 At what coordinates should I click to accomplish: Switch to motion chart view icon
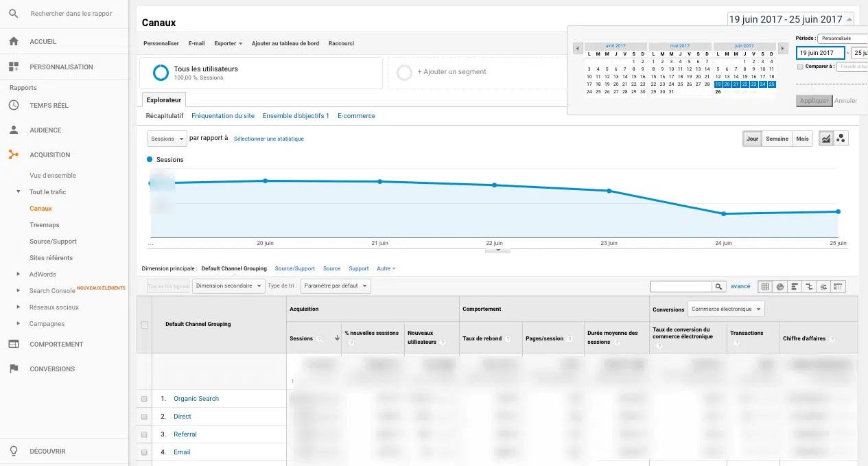tap(841, 139)
